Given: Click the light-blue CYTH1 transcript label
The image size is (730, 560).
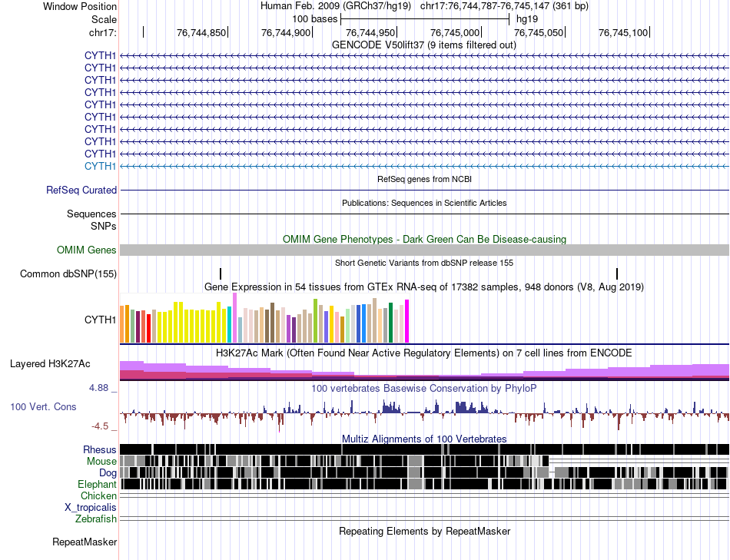Looking at the screenshot, I should click(100, 166).
